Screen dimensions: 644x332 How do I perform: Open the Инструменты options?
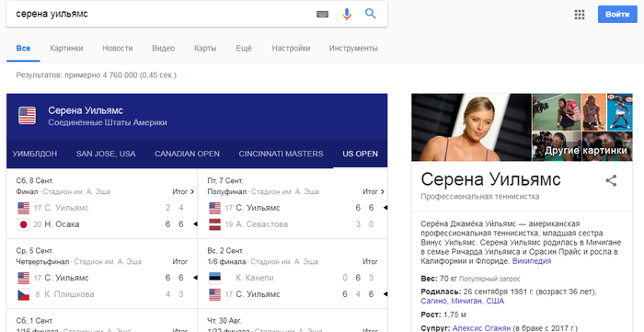353,49
